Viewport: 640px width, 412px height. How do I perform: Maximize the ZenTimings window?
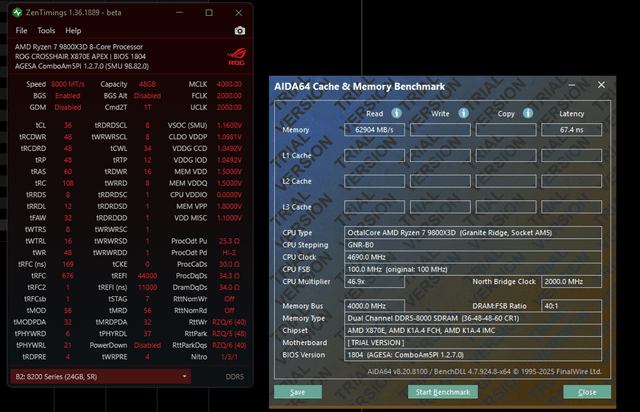coord(209,13)
